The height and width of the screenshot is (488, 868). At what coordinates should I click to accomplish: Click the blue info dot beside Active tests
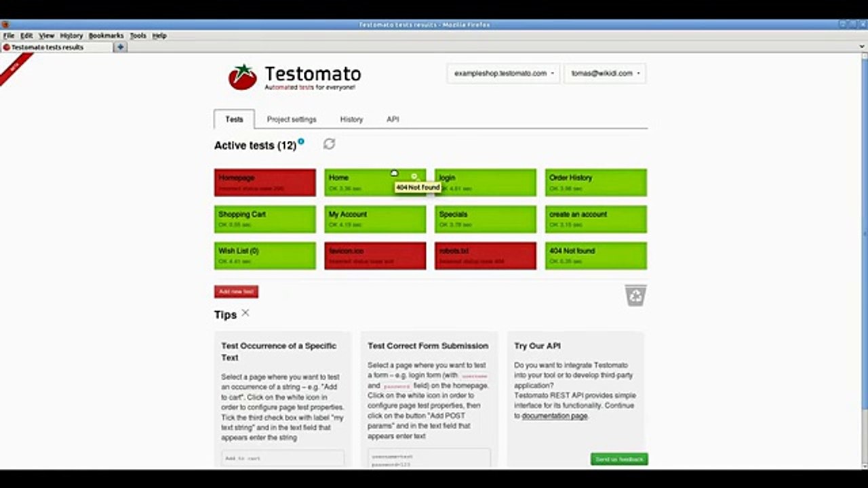click(301, 142)
